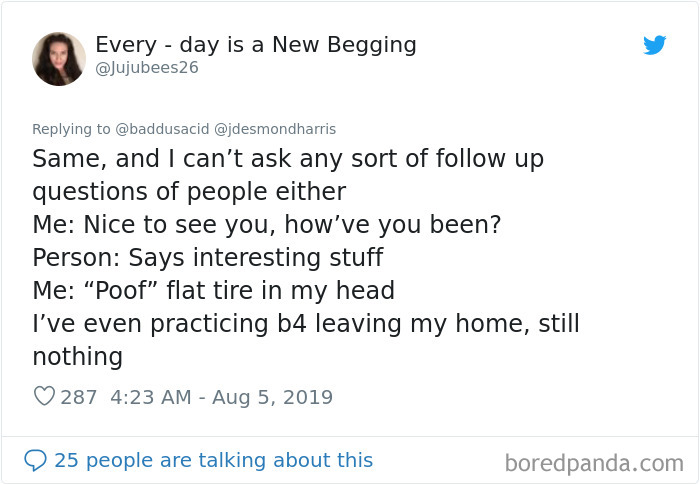Image resolution: width=700 pixels, height=485 pixels.
Task: Open '25 people are talking about this'
Action: click(213, 460)
